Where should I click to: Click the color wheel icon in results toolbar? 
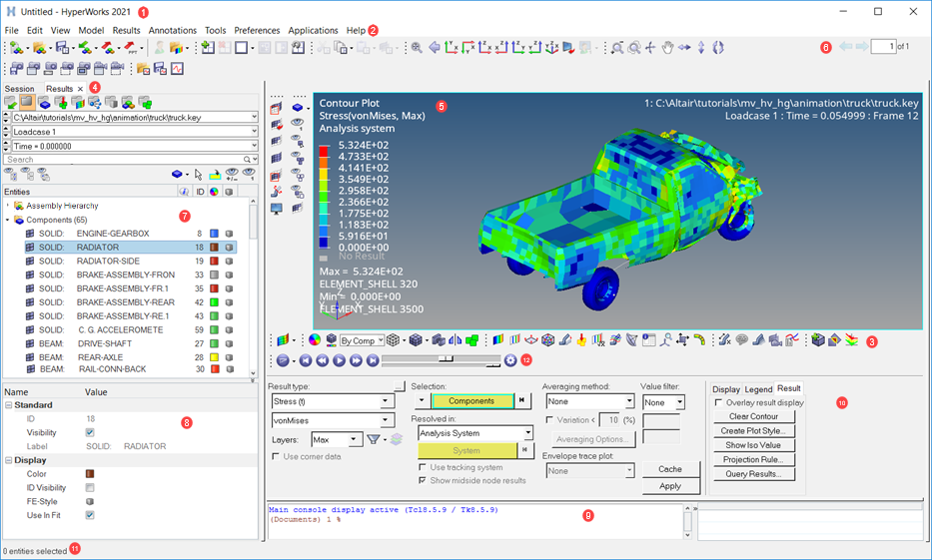pos(315,340)
